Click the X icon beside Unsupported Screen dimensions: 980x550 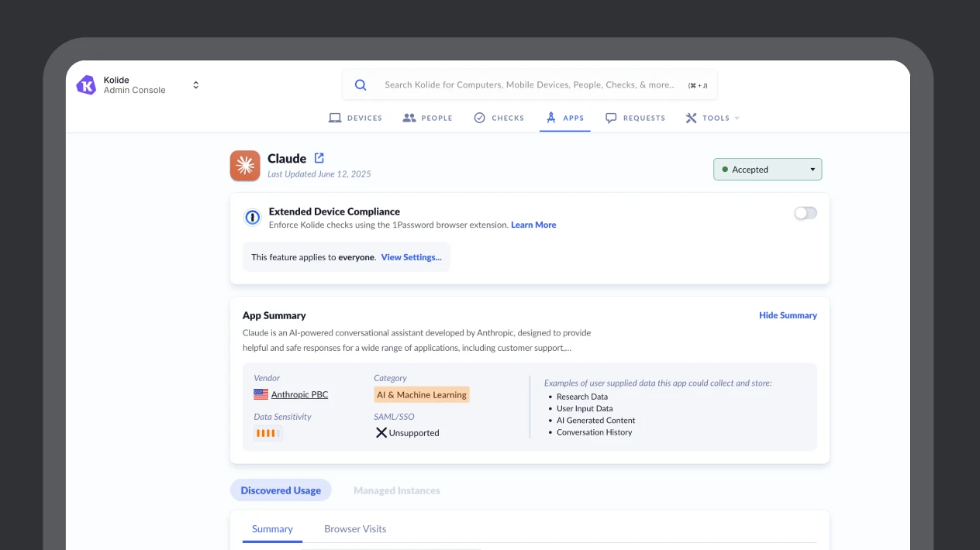click(x=381, y=433)
